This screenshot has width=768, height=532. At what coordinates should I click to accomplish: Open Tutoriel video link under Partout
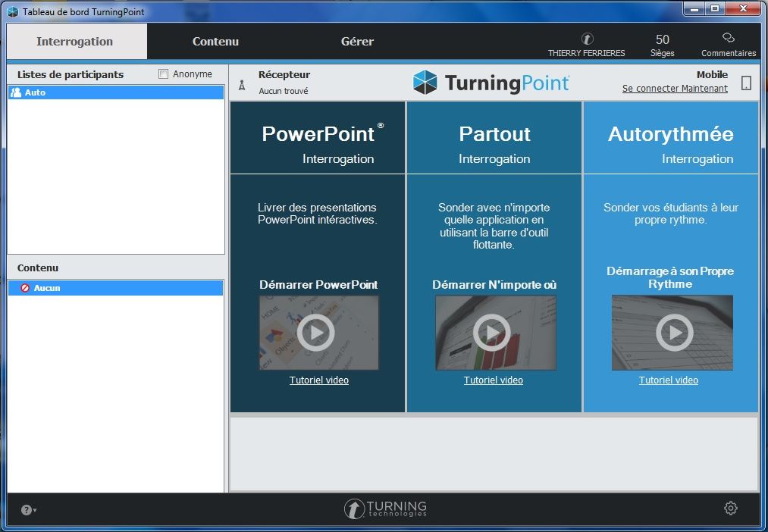[494, 380]
